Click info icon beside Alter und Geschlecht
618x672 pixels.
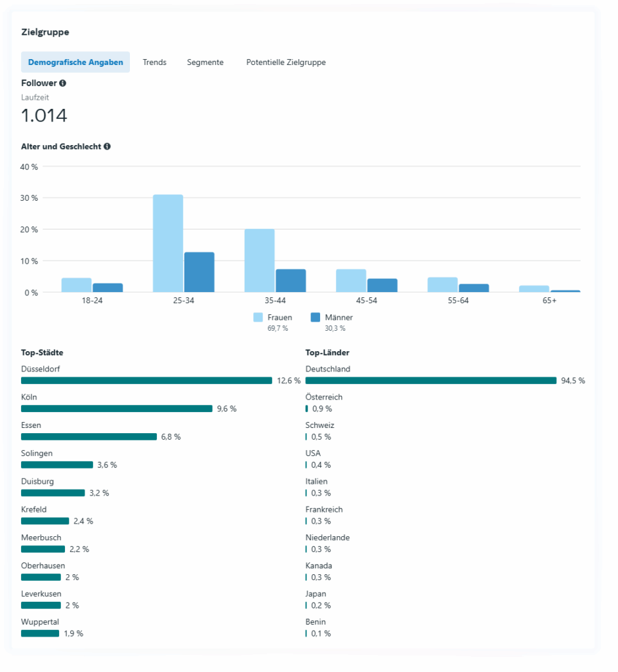(107, 146)
